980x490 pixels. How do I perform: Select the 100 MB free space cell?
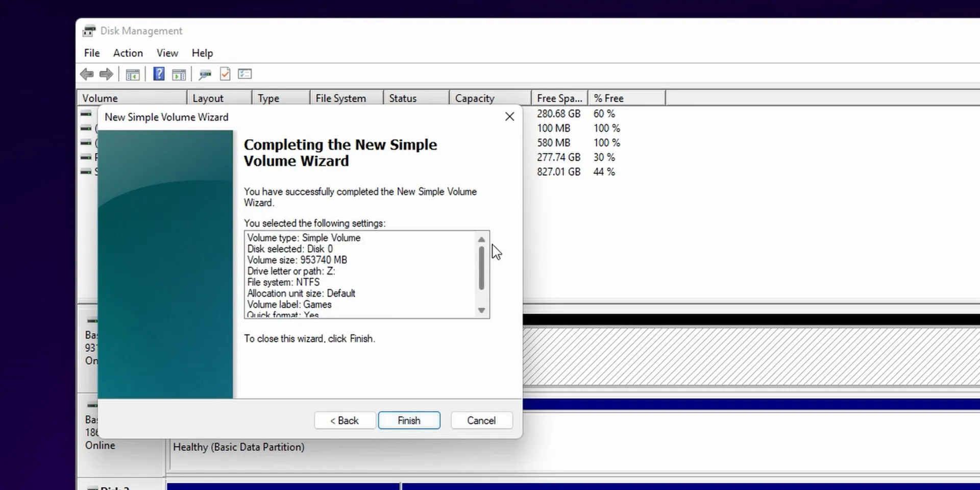click(553, 128)
